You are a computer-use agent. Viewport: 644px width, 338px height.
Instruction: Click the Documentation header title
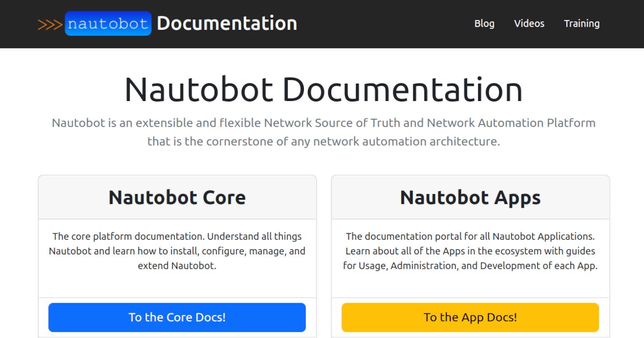pyautogui.click(x=227, y=23)
